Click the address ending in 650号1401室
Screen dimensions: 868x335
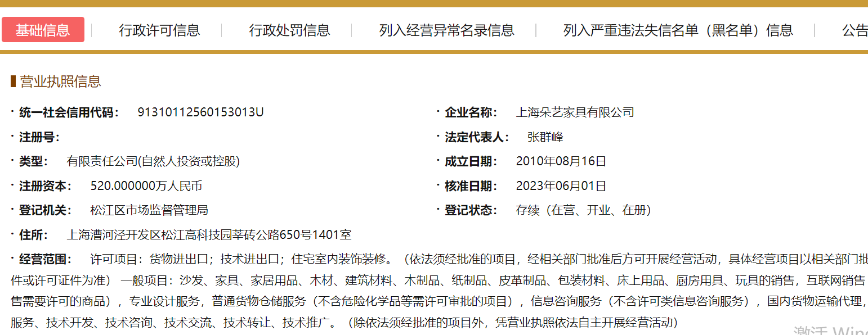[x=209, y=235]
